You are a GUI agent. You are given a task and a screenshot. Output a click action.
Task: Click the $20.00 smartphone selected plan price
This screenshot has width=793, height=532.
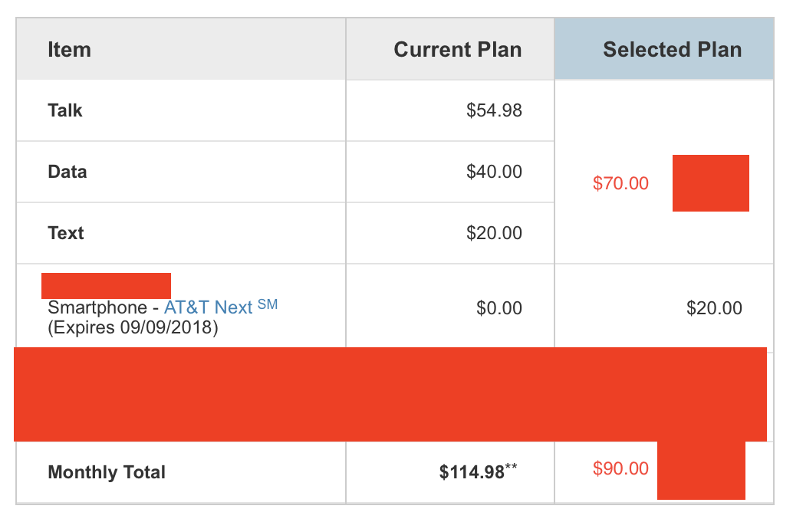pos(714,309)
